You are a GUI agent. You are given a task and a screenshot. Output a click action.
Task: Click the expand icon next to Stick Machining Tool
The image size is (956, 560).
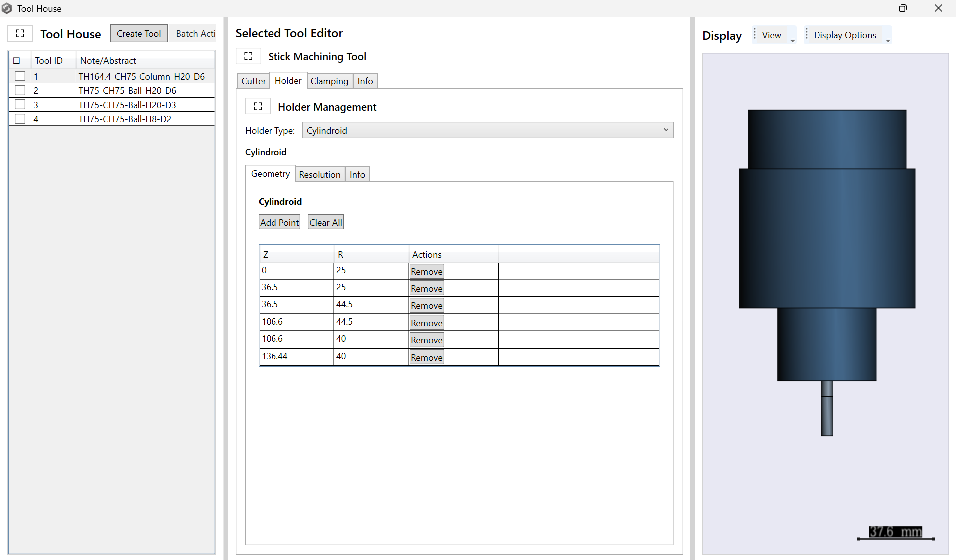click(248, 56)
